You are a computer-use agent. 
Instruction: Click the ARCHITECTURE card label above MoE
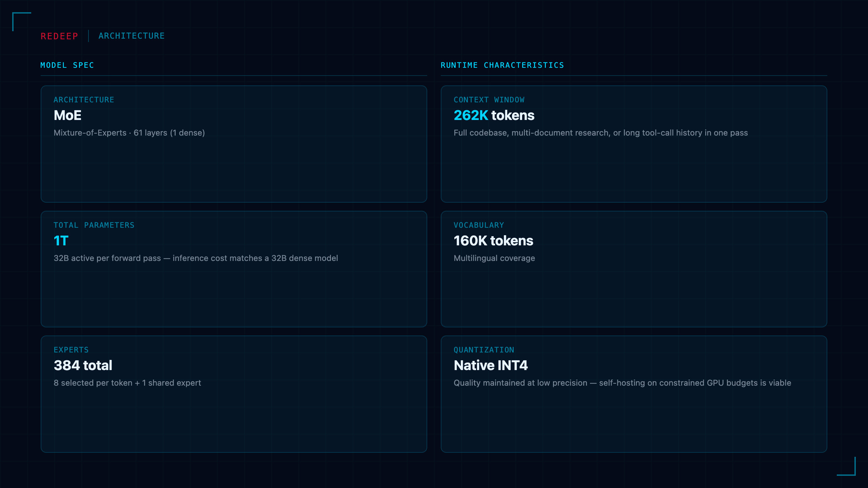(x=84, y=100)
